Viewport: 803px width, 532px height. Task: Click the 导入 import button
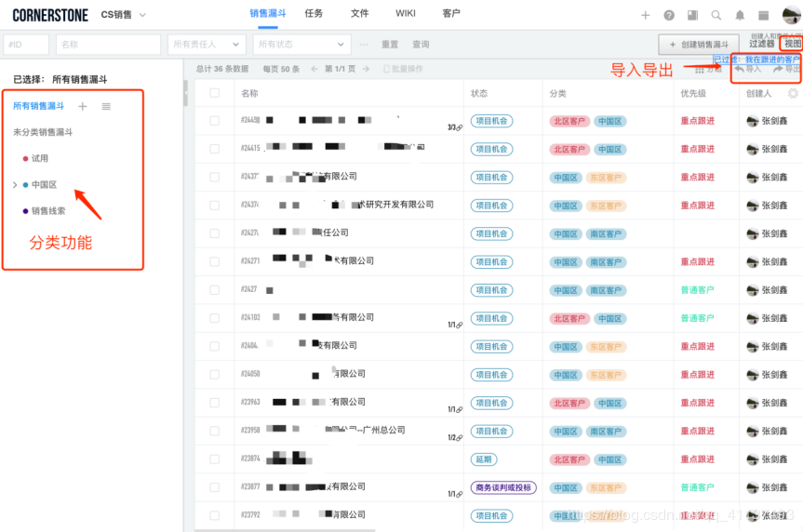[748, 69]
